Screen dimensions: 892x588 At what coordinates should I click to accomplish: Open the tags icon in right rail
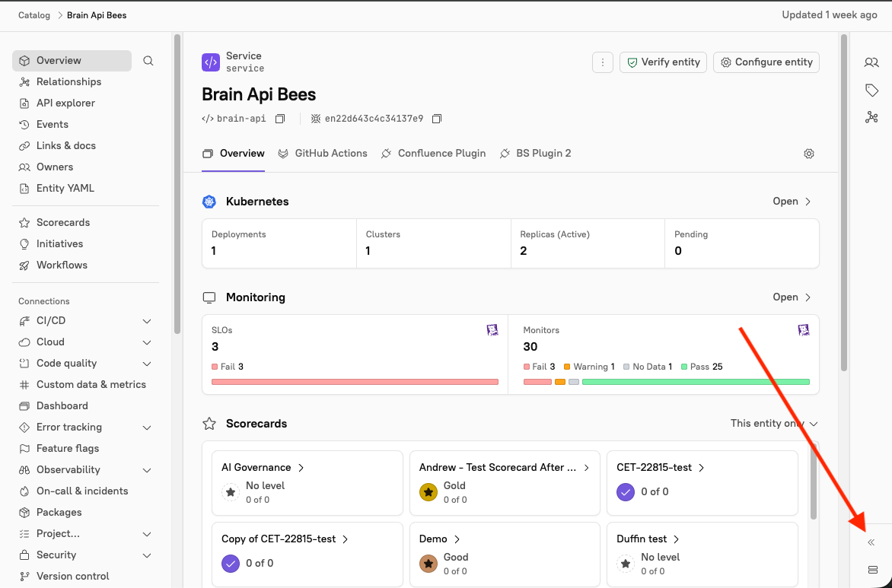pyautogui.click(x=871, y=90)
